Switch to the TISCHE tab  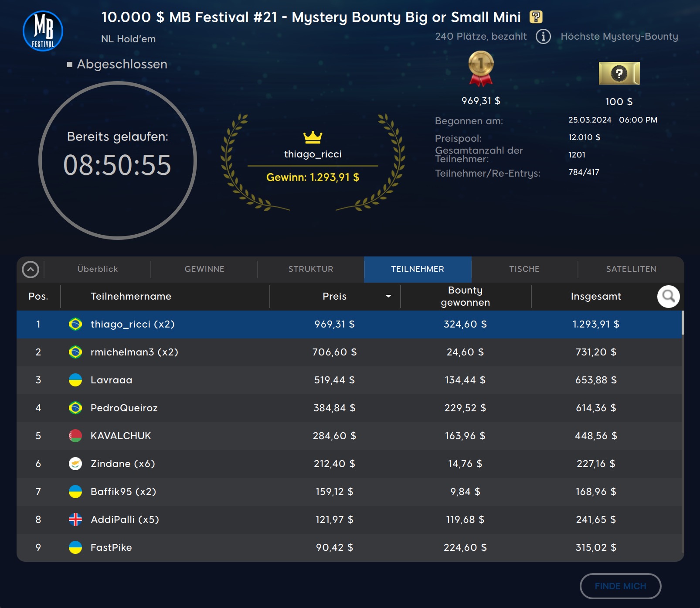point(524,269)
